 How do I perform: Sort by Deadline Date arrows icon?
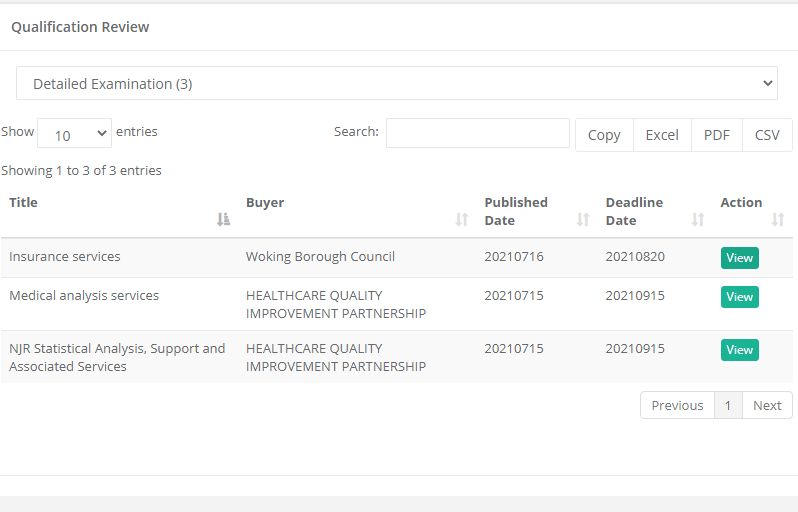(x=698, y=219)
